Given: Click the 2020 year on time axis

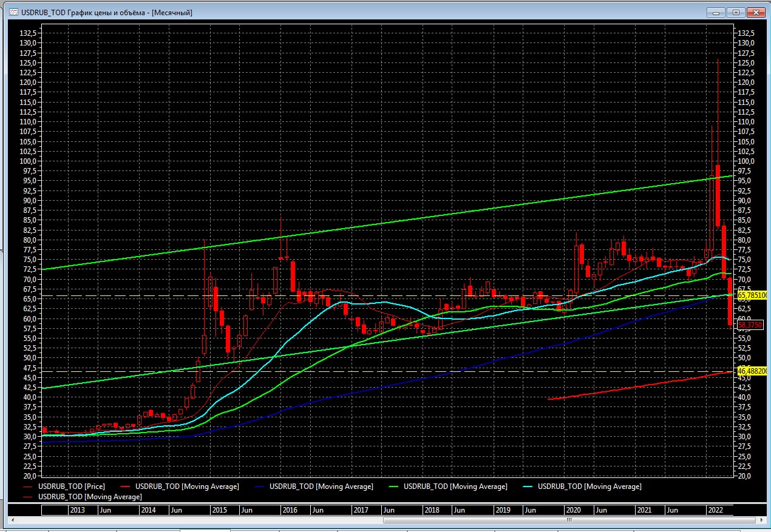Looking at the screenshot, I should pyautogui.click(x=573, y=510).
